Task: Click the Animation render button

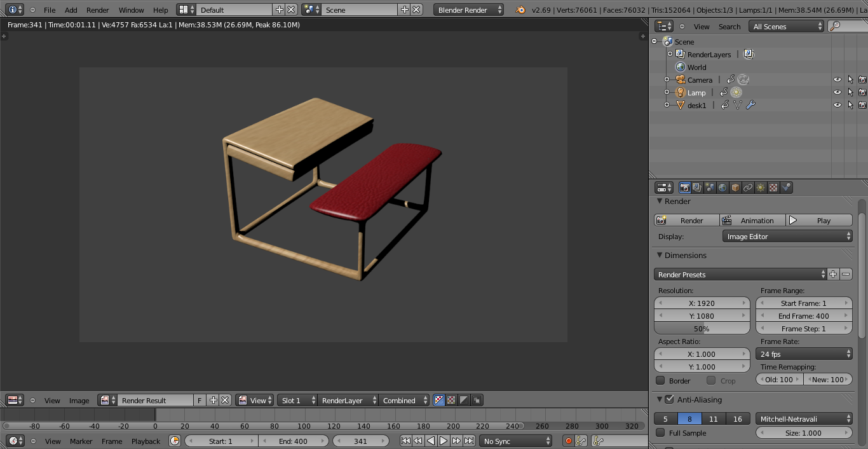Action: point(753,220)
